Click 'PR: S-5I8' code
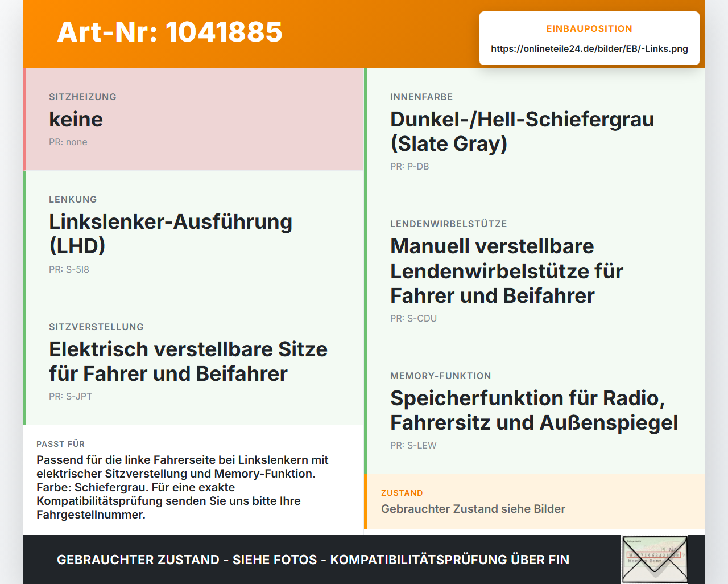The height and width of the screenshot is (584, 728). click(69, 269)
